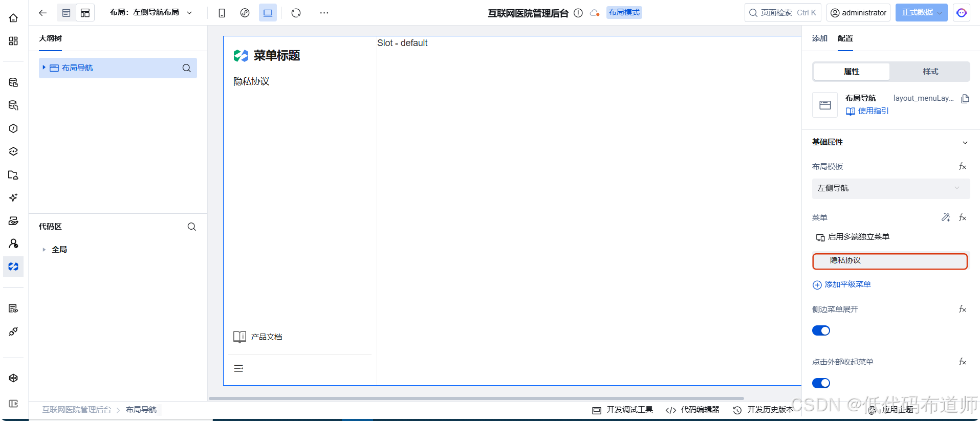
Task: Click the 页面检索 search field
Action: [782, 13]
